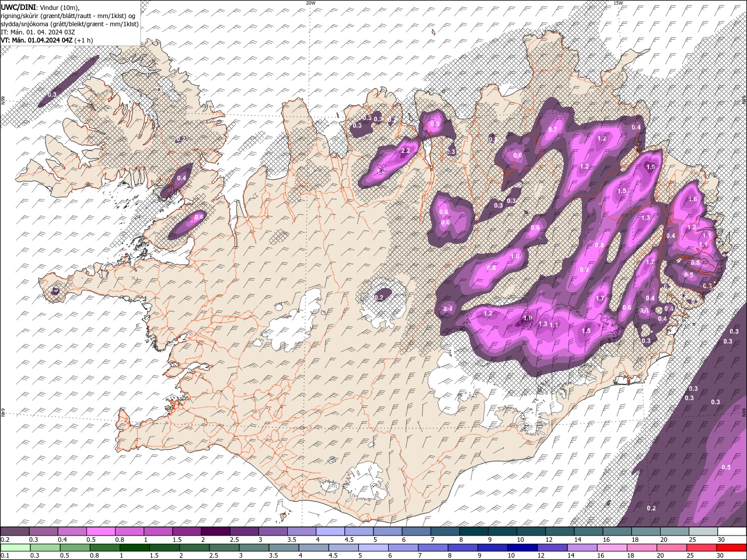Screen dimensions: 747x560
Task: Pick the lower legend swatch between 7 and 8
Action: click(x=433, y=548)
